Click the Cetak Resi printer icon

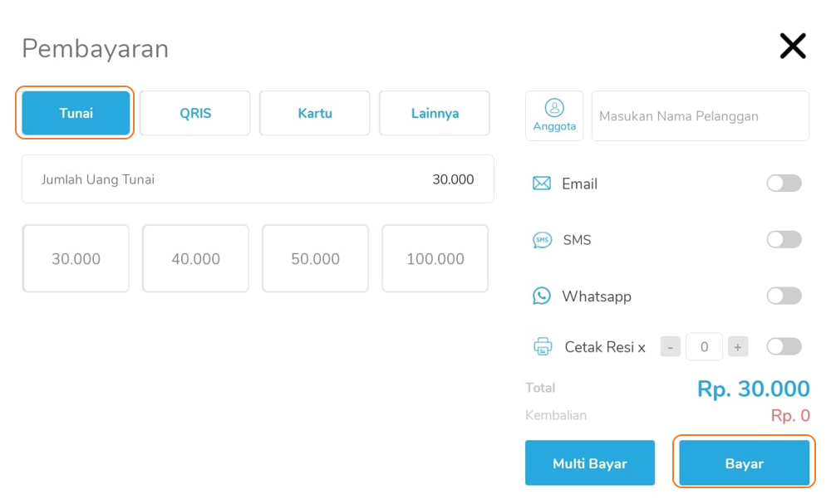[543, 347]
